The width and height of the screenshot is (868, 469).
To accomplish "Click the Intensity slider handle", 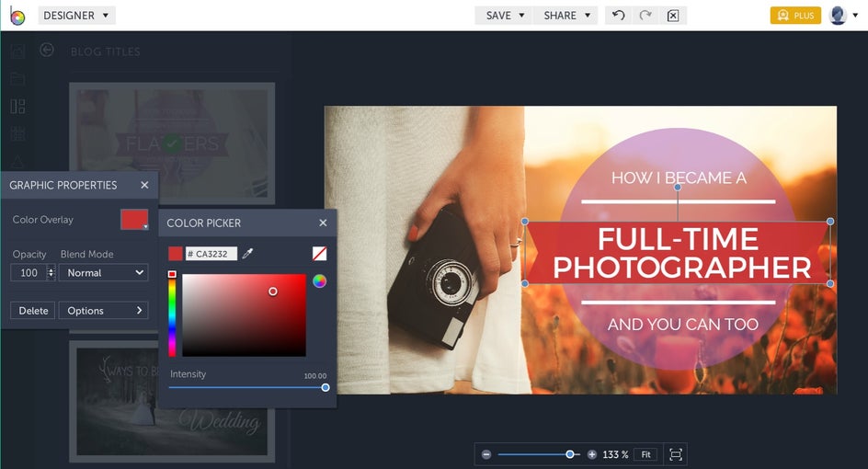I will point(325,387).
